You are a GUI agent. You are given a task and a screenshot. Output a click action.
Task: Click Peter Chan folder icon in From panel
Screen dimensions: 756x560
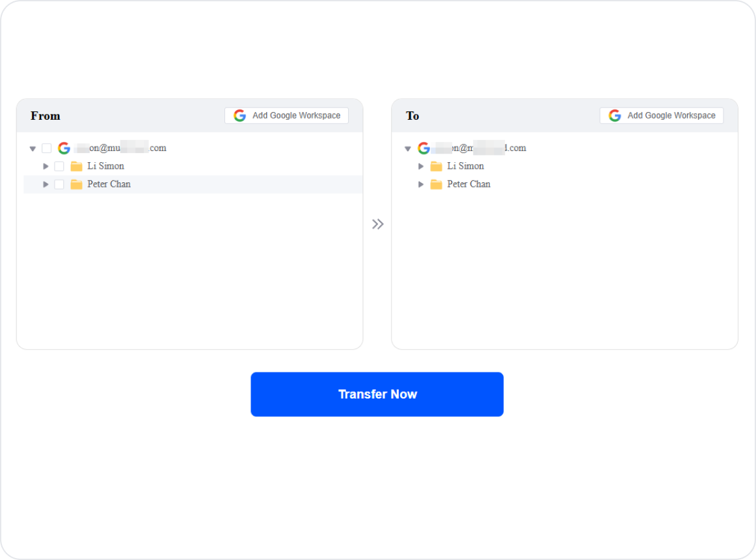pos(76,184)
